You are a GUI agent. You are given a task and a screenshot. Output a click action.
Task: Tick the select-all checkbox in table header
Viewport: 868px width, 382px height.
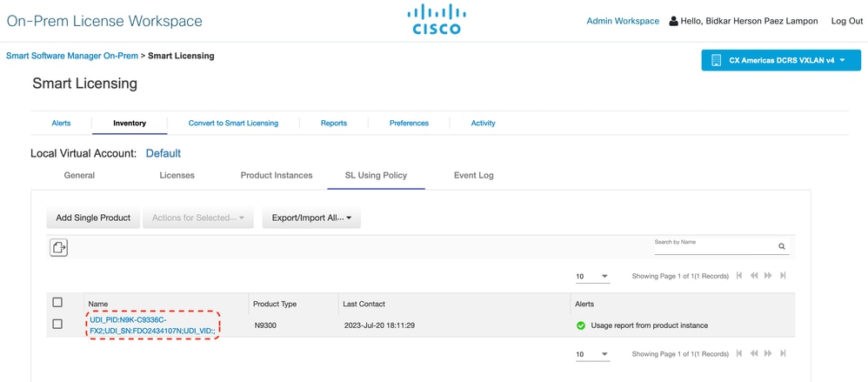click(57, 302)
